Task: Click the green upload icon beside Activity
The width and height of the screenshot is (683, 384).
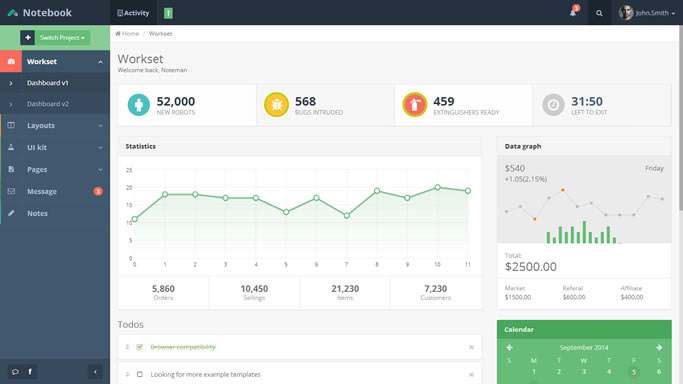Action: point(168,13)
